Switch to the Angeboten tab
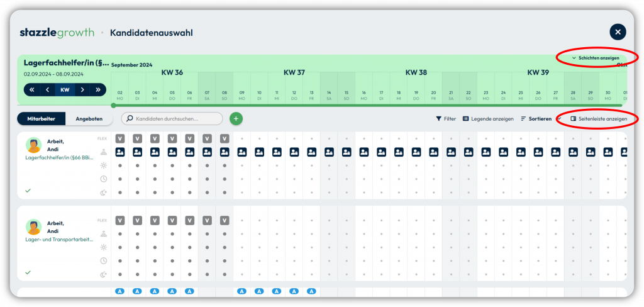 click(x=89, y=119)
